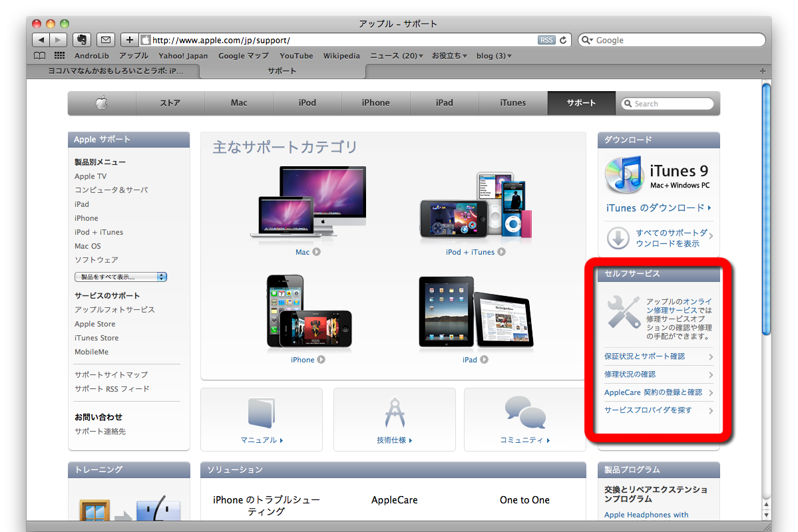Viewport: 798px width, 532px height.
Task: Click the technical specs compass icon
Action: point(395,412)
